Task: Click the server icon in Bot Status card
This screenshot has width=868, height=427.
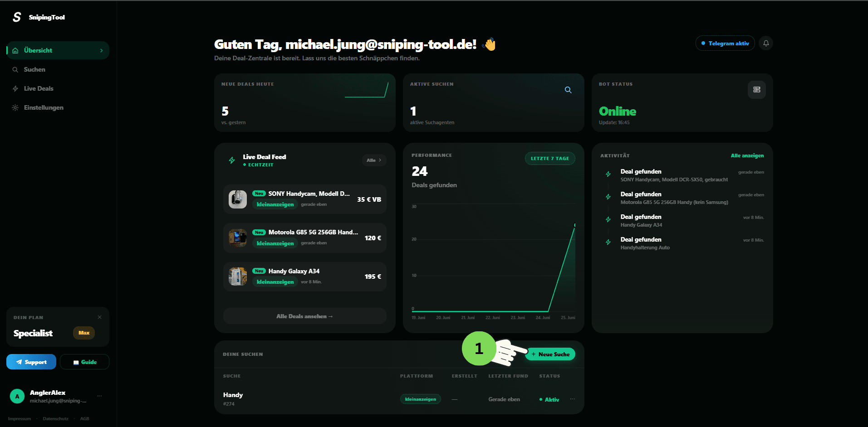Action: coord(757,90)
